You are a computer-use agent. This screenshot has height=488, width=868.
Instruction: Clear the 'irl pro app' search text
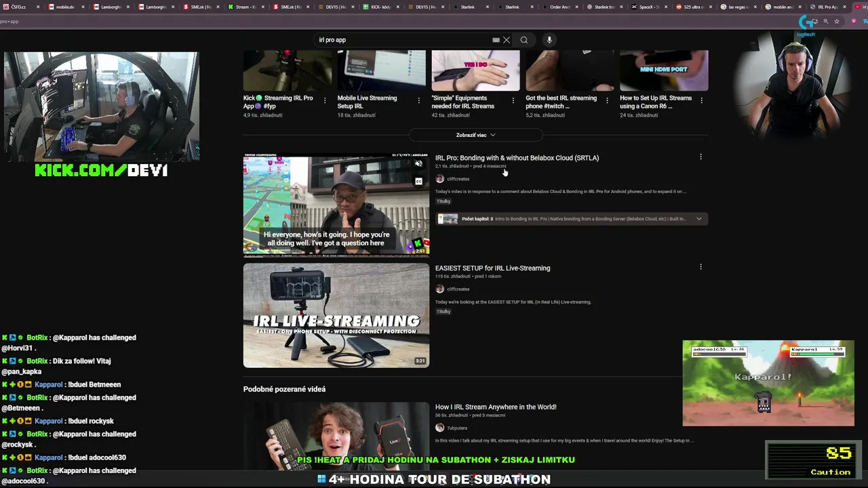[x=507, y=40]
